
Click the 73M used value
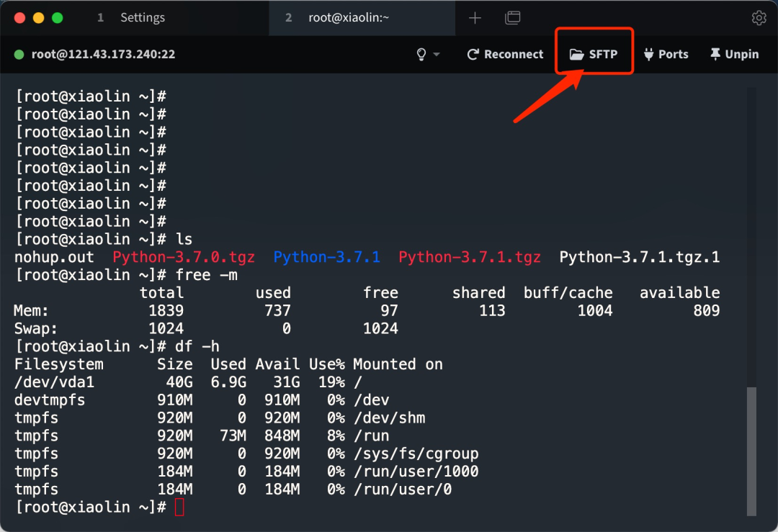click(x=233, y=436)
